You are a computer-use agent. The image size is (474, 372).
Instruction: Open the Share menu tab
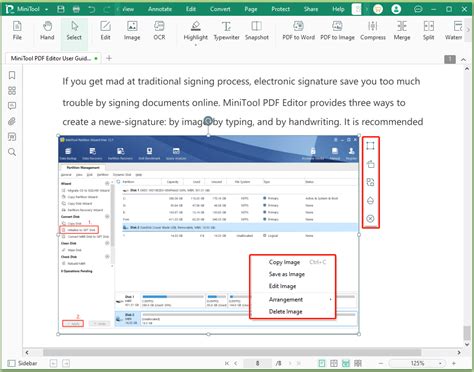(311, 9)
